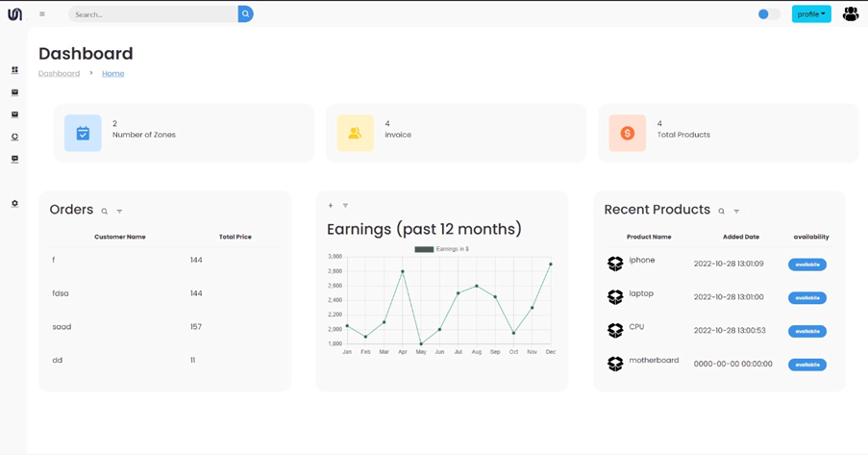
Task: Toggle the theme switch in top bar
Action: (x=769, y=14)
